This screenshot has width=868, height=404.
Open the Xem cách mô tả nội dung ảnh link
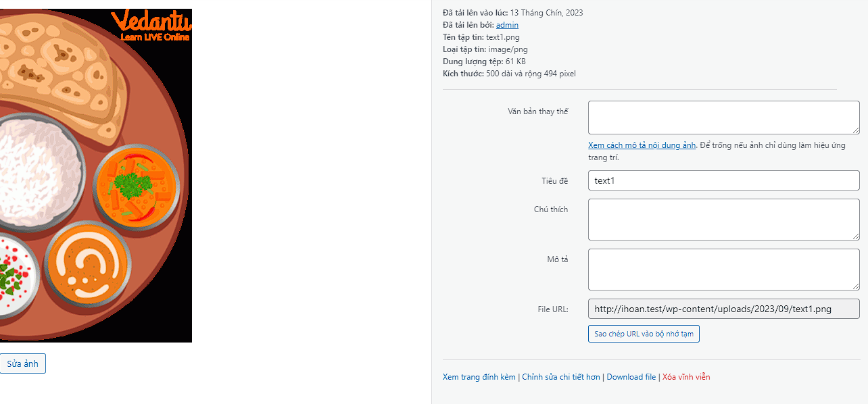pyautogui.click(x=642, y=145)
